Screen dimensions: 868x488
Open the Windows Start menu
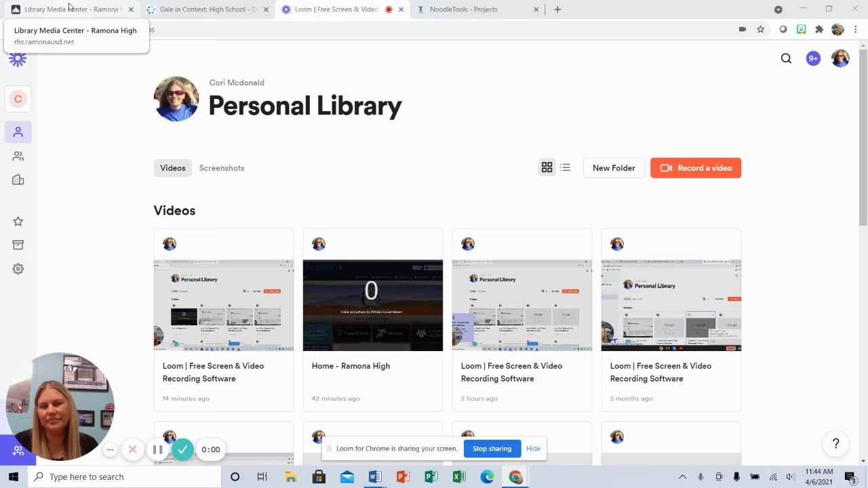pos(14,476)
